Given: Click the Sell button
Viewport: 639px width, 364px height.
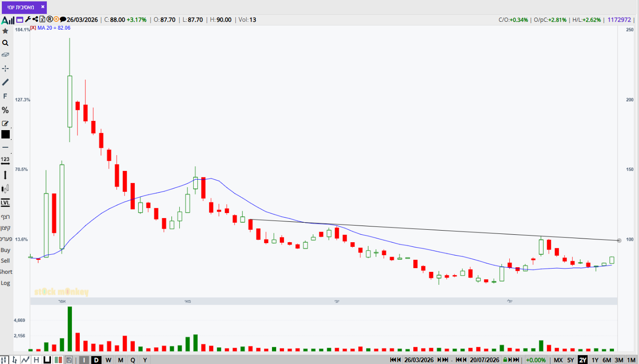Looking at the screenshot, I should [x=5, y=261].
